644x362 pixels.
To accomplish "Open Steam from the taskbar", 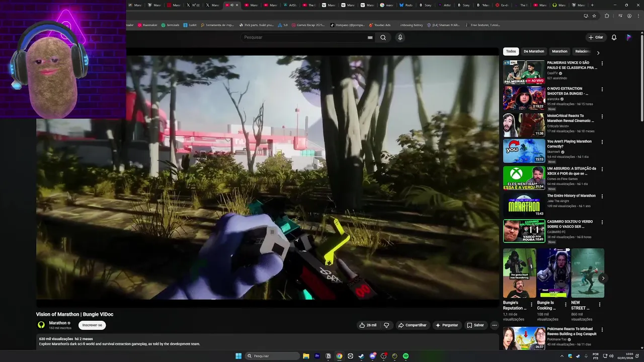I will (361, 356).
